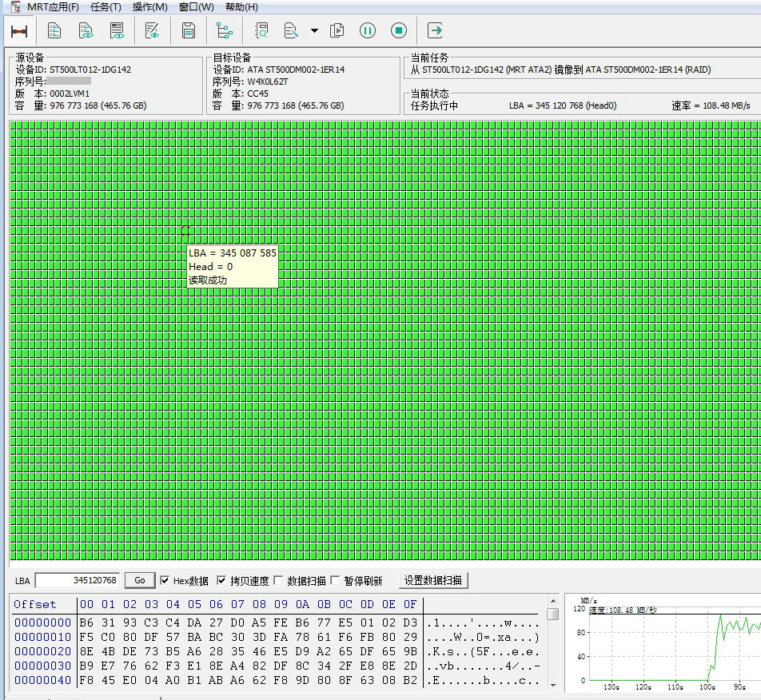Click hex offset 00000010 row label
761x700 pixels.
(42, 637)
